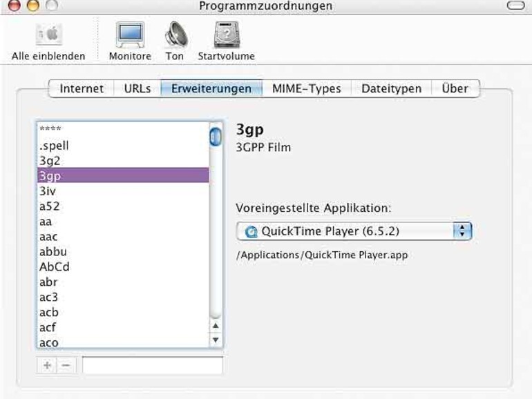The image size is (532, 399).
Task: Click the text field below the extension list
Action: (153, 365)
